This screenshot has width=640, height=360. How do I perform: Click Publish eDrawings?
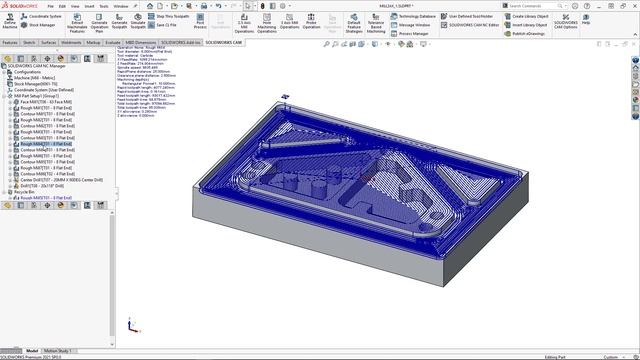(x=524, y=34)
